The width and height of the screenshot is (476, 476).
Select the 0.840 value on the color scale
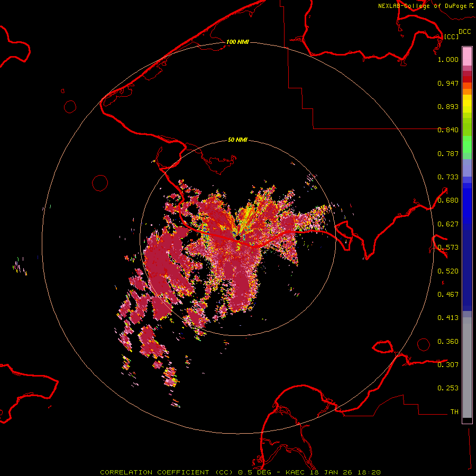[x=448, y=130]
